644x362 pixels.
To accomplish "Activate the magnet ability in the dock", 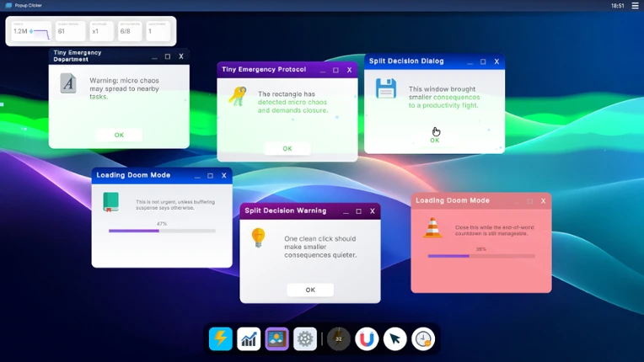I will 367,338.
